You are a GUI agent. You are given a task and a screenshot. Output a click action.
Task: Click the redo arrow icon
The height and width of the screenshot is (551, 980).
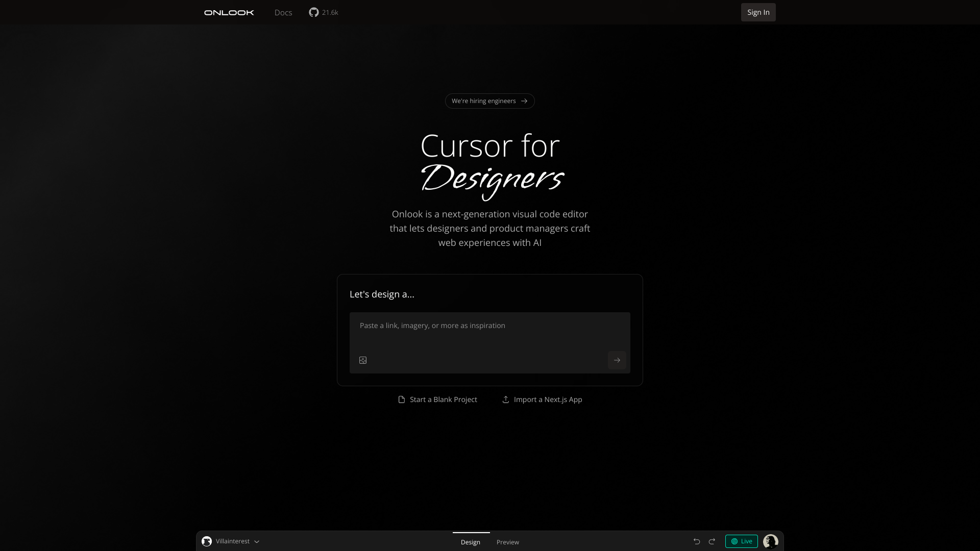pyautogui.click(x=712, y=541)
